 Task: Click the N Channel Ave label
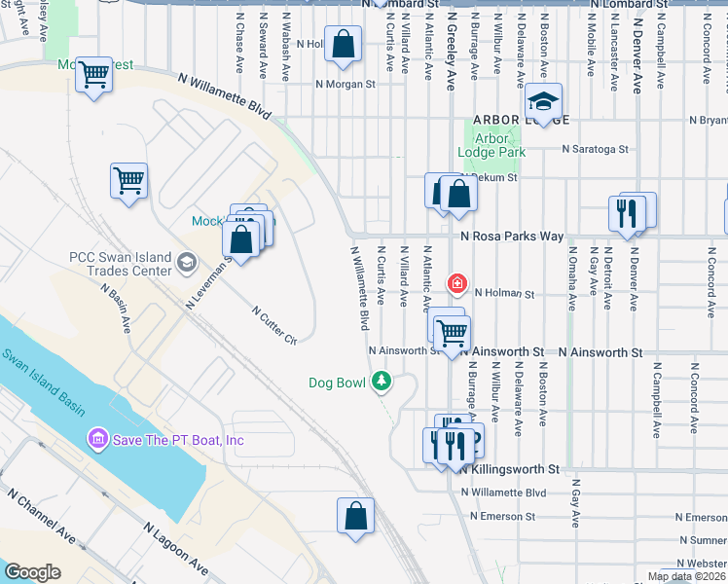41,516
